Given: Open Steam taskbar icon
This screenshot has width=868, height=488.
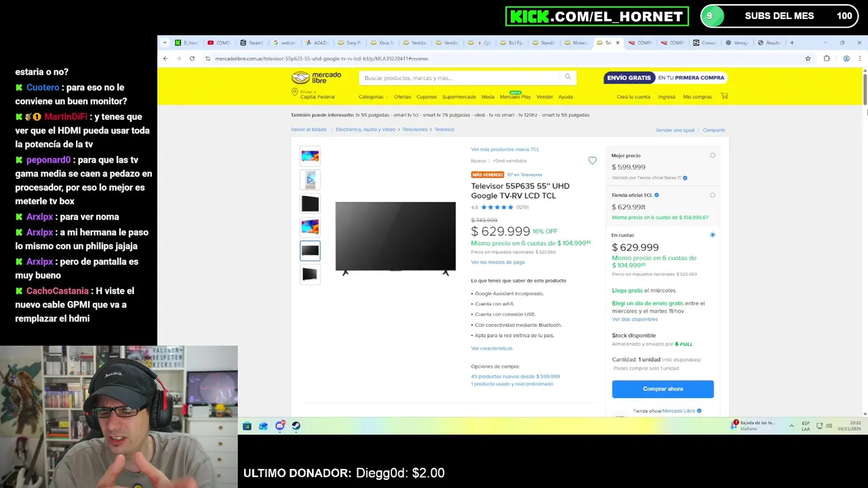Looking at the screenshot, I should coord(296,426).
